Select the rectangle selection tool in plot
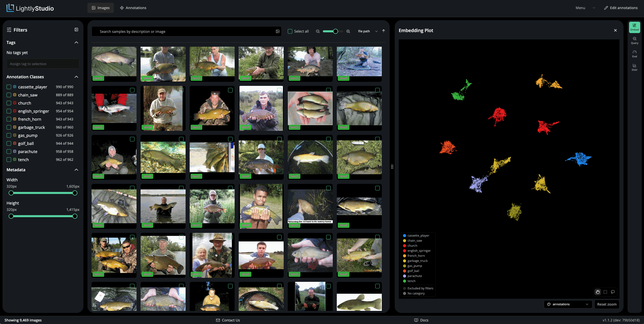 605,292
